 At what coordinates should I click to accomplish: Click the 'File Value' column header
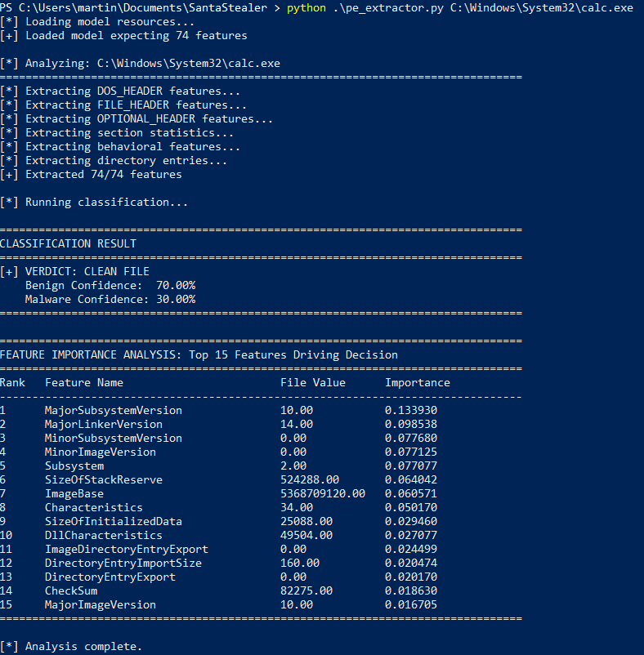click(x=313, y=383)
